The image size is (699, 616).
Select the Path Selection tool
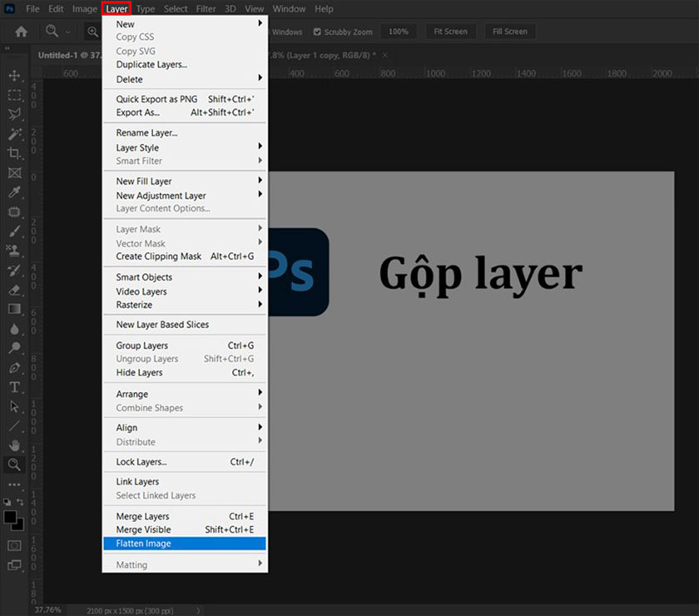coord(14,406)
